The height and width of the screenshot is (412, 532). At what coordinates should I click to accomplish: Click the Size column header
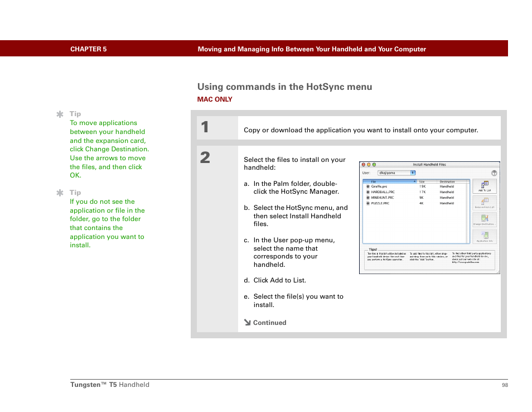[x=427, y=181]
